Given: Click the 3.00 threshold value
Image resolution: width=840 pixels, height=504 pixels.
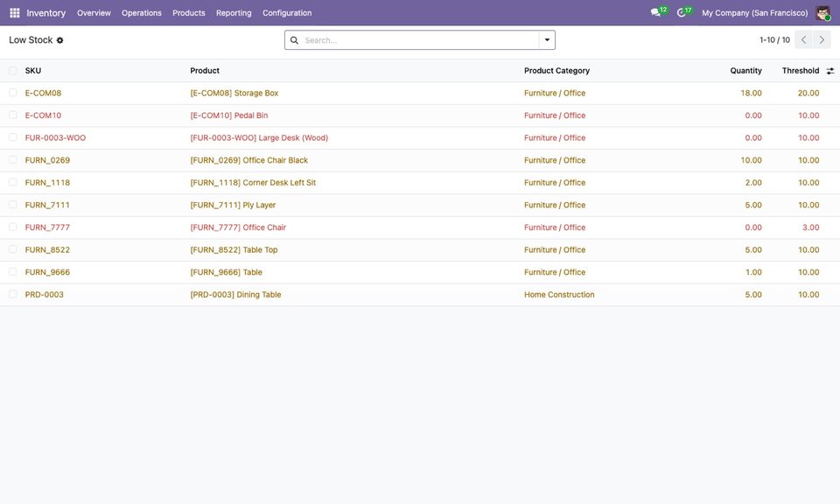Looking at the screenshot, I should tap(810, 227).
